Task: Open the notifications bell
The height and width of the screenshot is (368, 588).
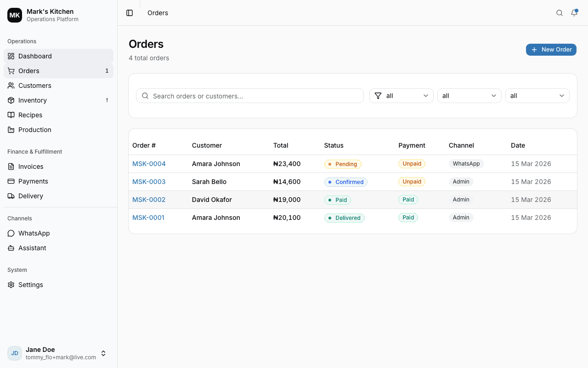Action: pos(574,13)
